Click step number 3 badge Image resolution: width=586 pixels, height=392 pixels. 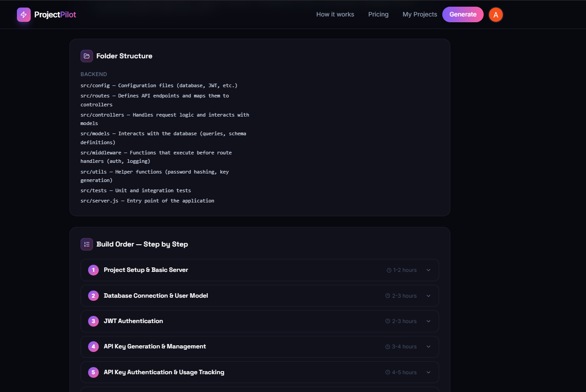click(93, 321)
